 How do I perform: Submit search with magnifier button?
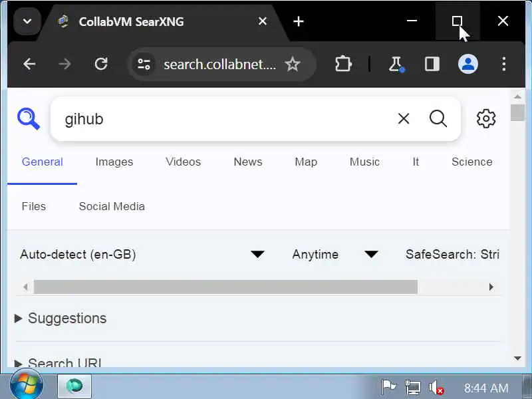[x=438, y=119]
